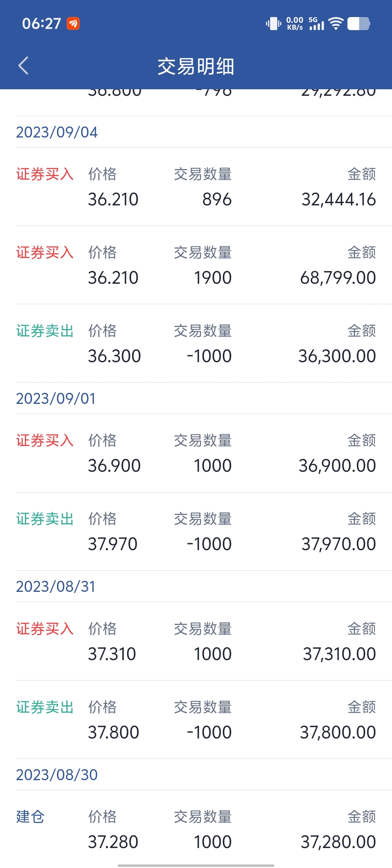Select the 交易明细 page title

click(x=196, y=66)
